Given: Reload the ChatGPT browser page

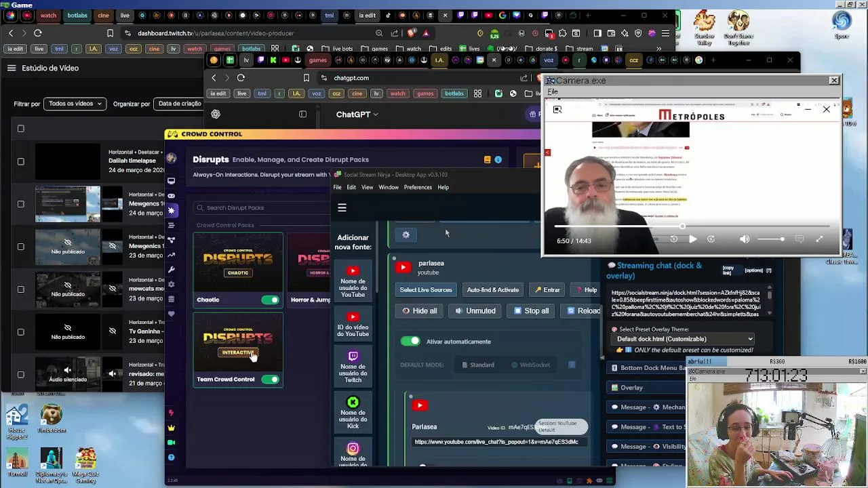Looking at the screenshot, I should (x=241, y=78).
